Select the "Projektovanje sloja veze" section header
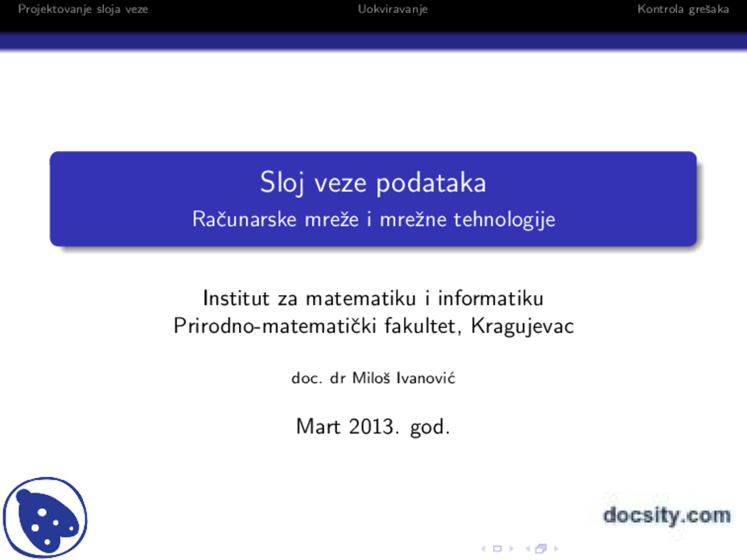747x560 pixels. tap(83, 9)
